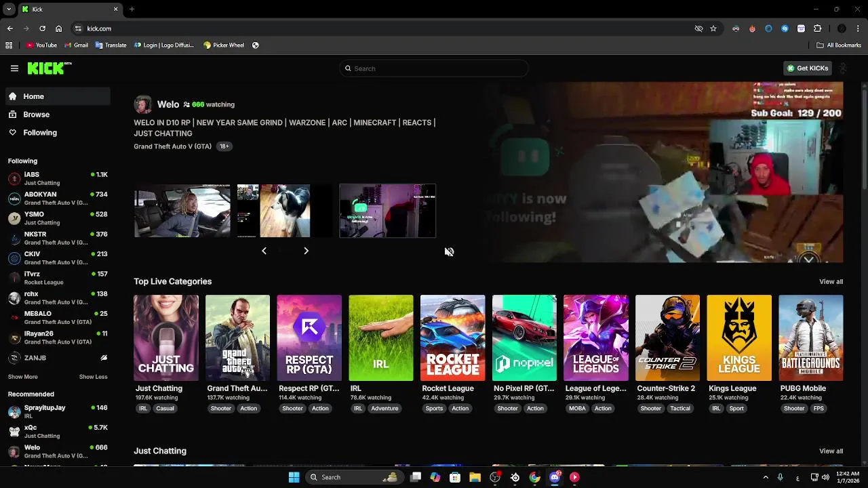868x488 pixels.
Task: Go to next featured stream
Action: tap(306, 251)
